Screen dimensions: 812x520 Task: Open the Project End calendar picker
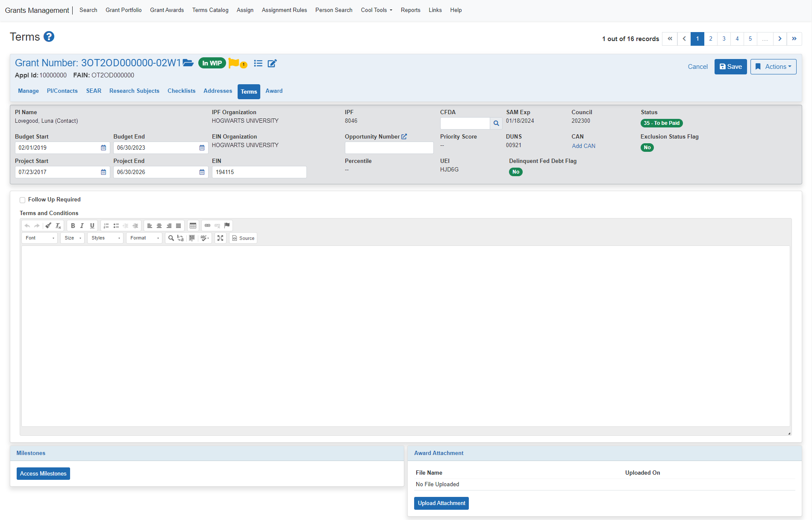(202, 172)
